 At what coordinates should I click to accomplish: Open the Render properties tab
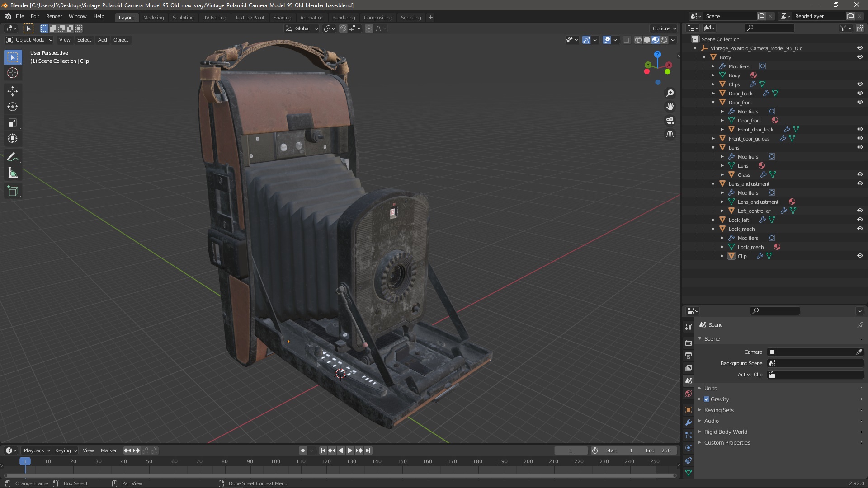(x=689, y=343)
